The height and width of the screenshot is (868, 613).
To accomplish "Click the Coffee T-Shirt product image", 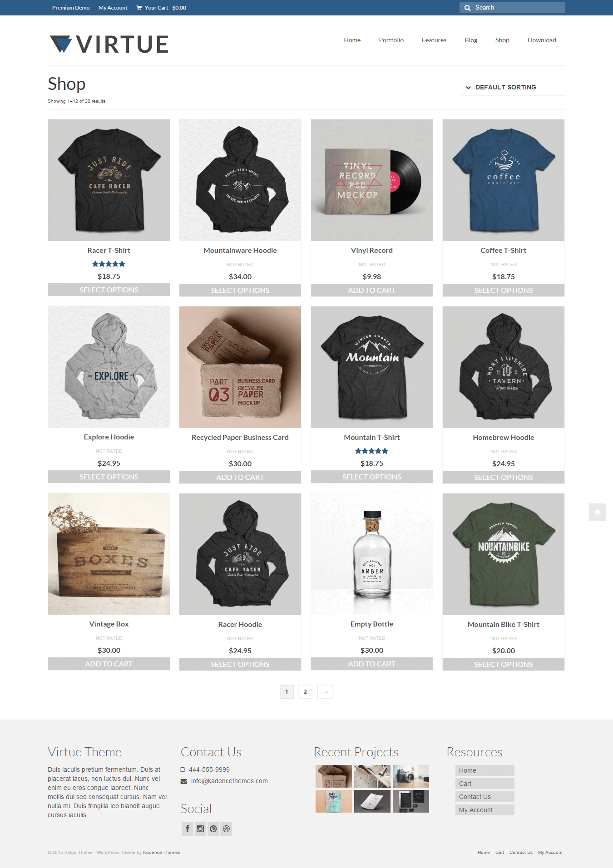I will point(504,180).
